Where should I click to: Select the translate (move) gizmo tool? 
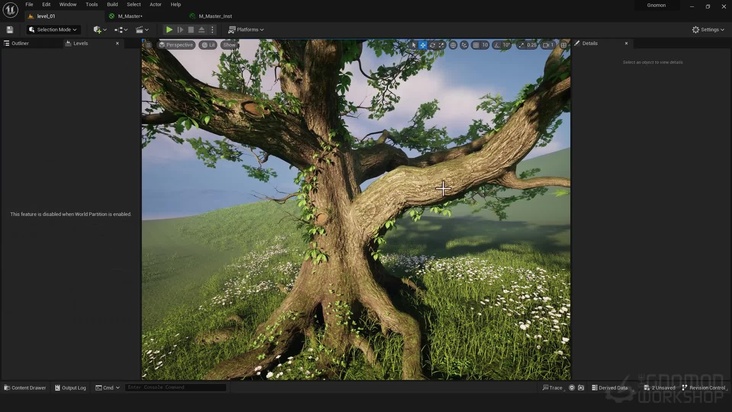coord(423,45)
